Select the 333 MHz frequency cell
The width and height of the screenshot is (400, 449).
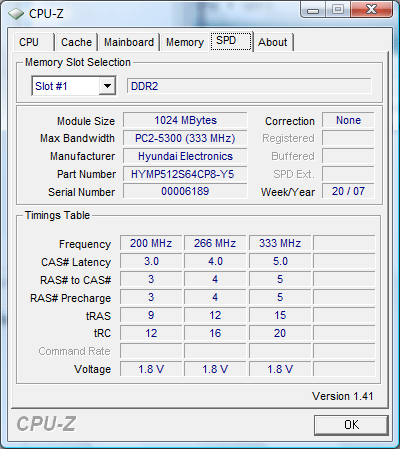coord(280,243)
